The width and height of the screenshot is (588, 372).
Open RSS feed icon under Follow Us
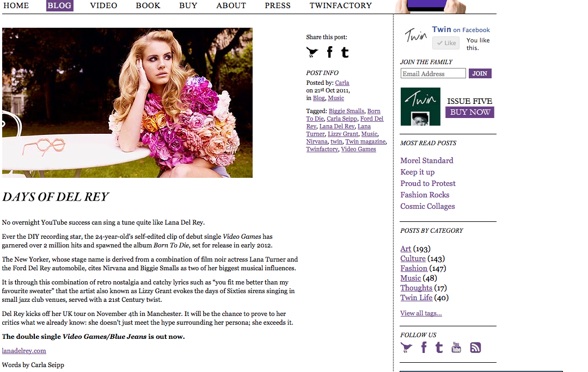[475, 348]
